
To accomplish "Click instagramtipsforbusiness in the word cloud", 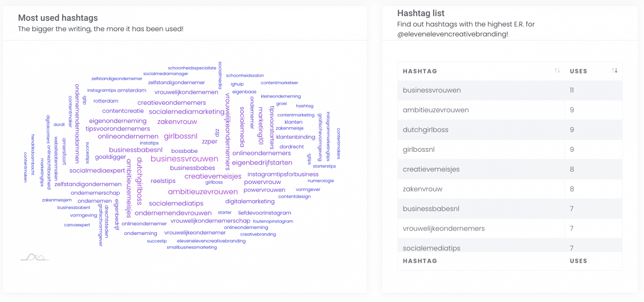I will [283, 174].
